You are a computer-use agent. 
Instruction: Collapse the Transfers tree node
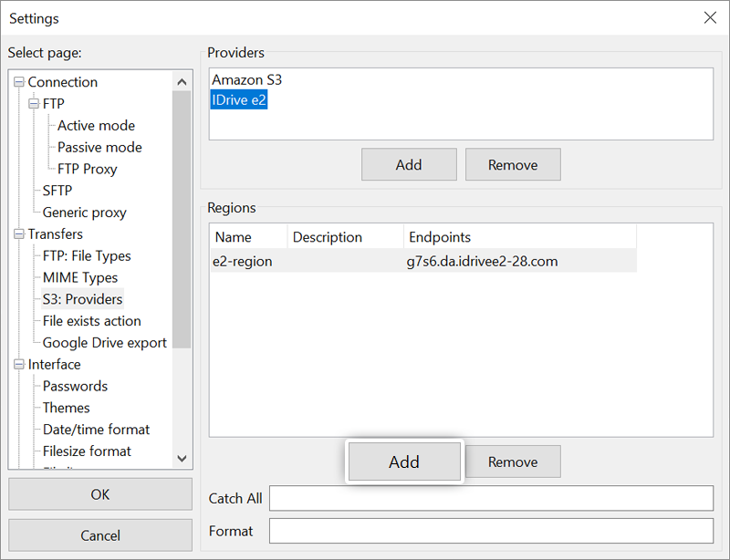pos(18,234)
